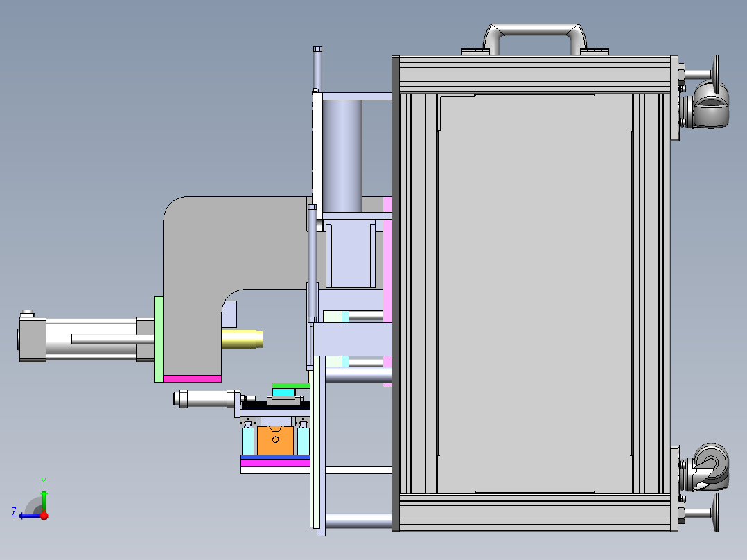Image resolution: width=747 pixels, height=560 pixels.
Task: Select the top aluminum extrusion beam
Action: tap(534, 74)
